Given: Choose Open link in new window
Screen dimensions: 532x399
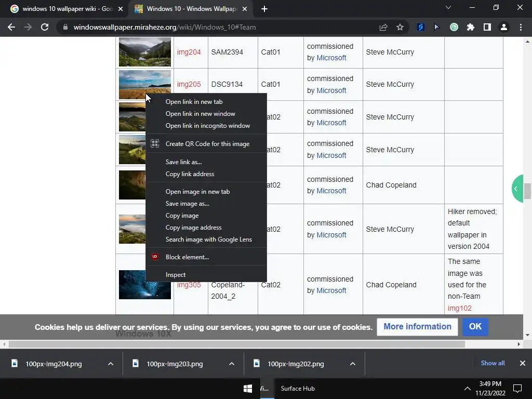Looking at the screenshot, I should click(206, 114).
